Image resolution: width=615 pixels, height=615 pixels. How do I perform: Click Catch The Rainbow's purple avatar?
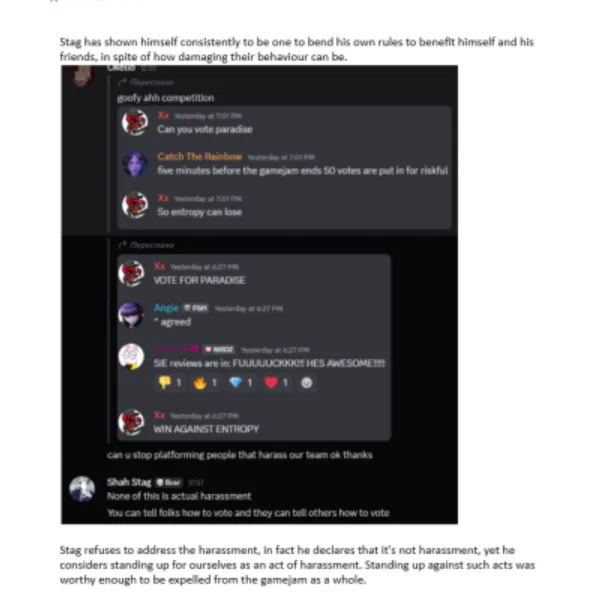(135, 164)
